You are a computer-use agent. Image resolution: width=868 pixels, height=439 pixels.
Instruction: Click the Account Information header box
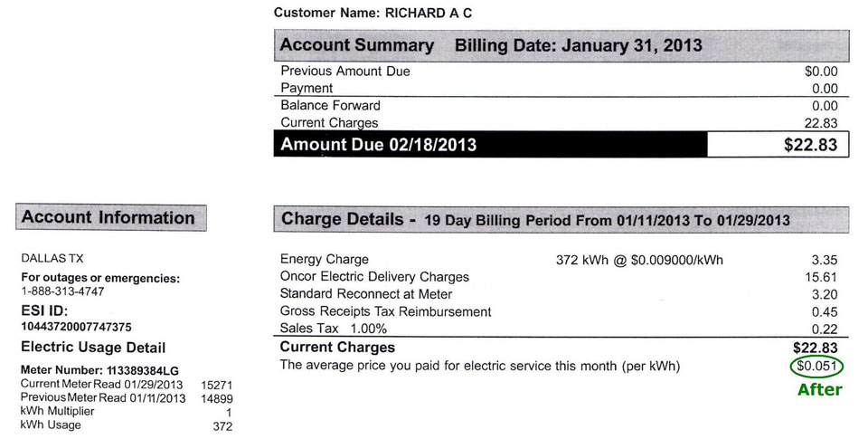pyautogui.click(x=111, y=217)
